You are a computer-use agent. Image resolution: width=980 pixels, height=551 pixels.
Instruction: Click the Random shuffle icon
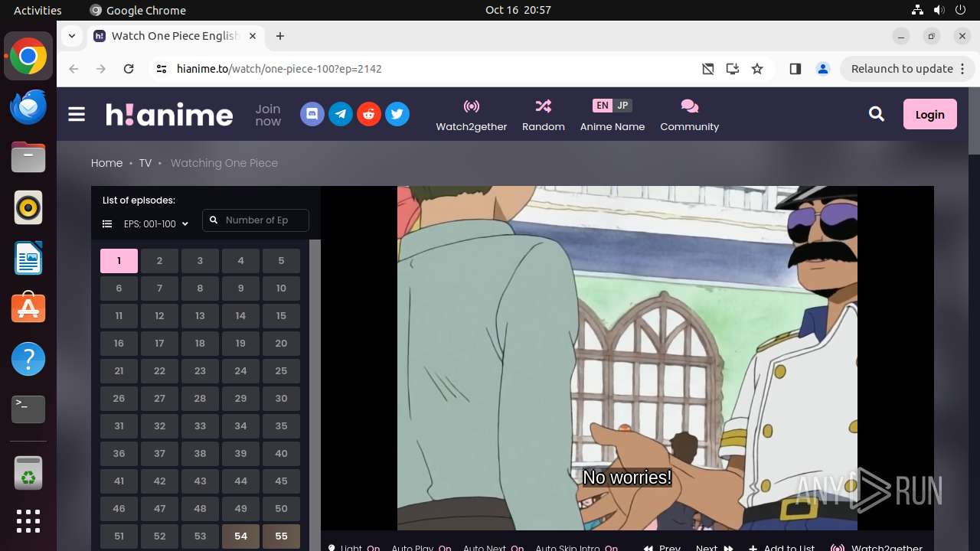coord(544,106)
